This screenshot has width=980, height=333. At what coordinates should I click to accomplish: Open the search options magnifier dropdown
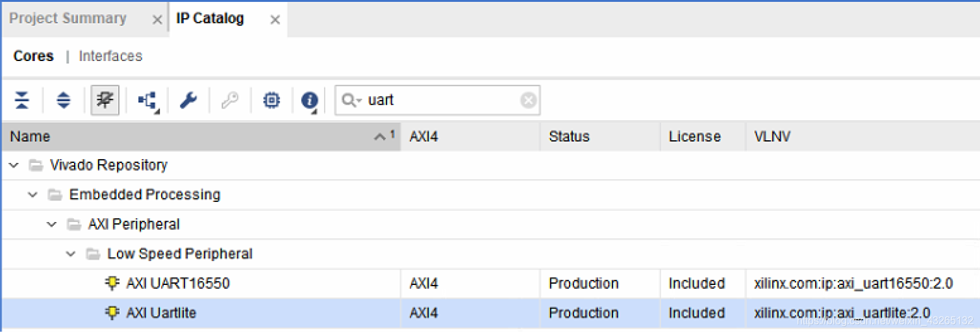[x=351, y=101]
